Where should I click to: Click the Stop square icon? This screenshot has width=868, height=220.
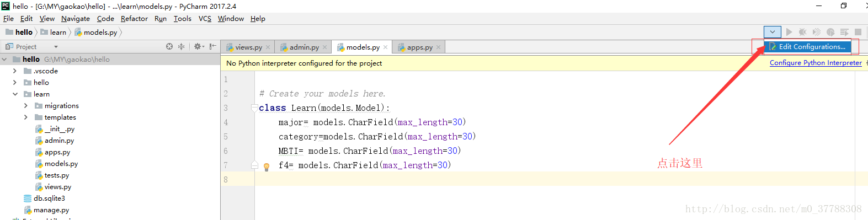(x=858, y=32)
